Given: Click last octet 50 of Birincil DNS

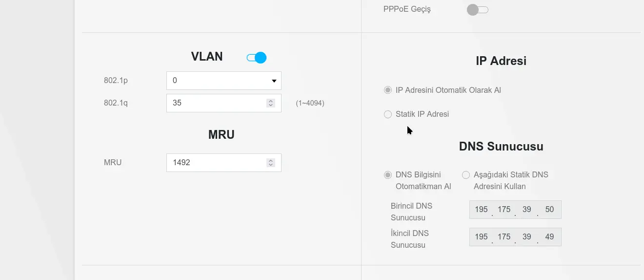Looking at the screenshot, I should click(x=549, y=209).
